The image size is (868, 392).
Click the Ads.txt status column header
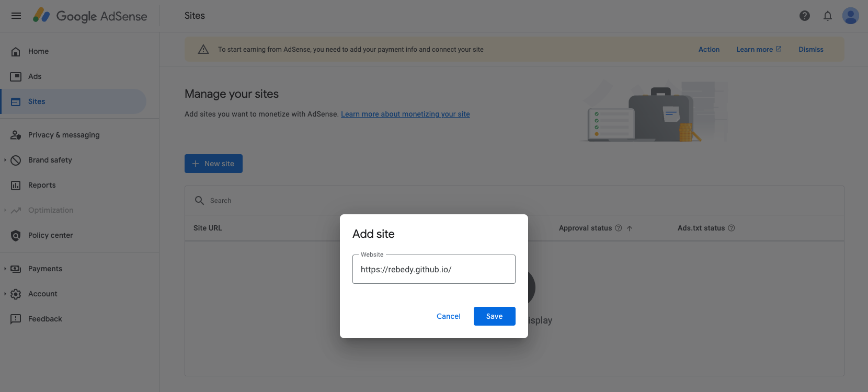click(x=701, y=228)
